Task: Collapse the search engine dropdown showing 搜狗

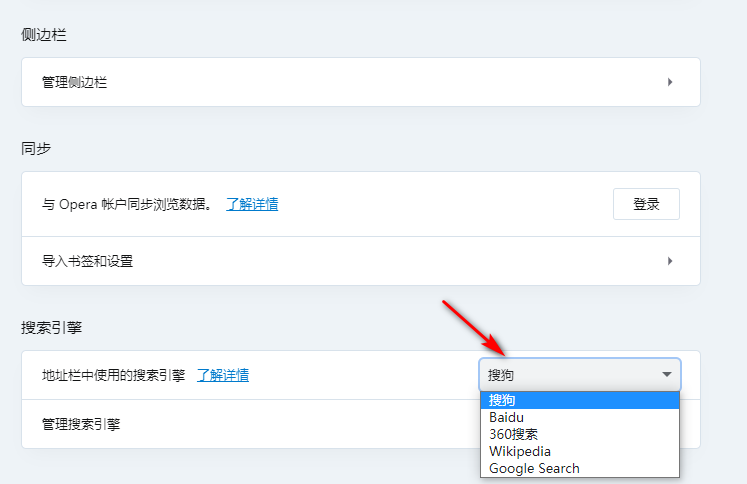Action: pyautogui.click(x=580, y=375)
